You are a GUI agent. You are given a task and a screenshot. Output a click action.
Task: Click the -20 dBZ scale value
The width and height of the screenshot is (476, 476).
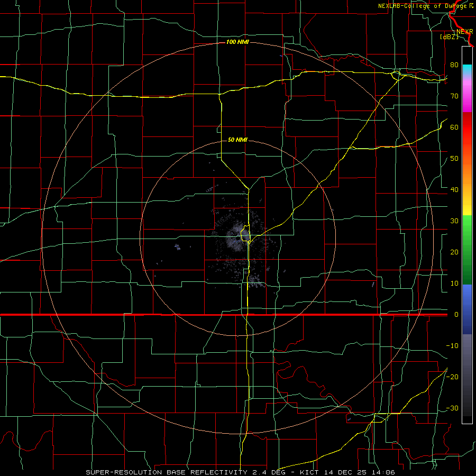[452, 377]
